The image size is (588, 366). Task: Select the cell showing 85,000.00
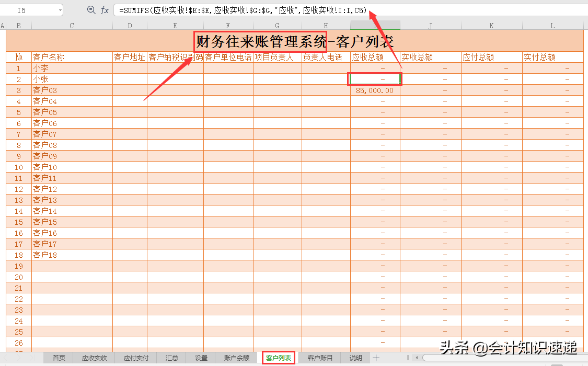375,90
